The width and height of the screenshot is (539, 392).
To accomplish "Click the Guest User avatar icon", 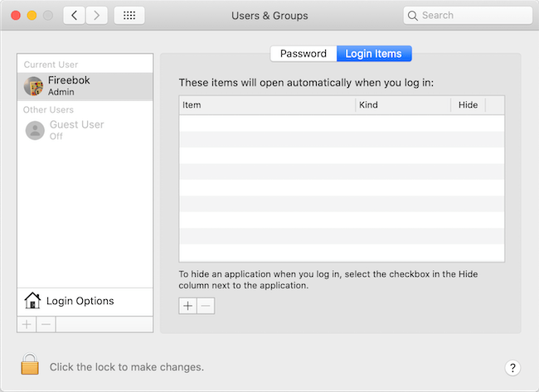I will pos(35,131).
